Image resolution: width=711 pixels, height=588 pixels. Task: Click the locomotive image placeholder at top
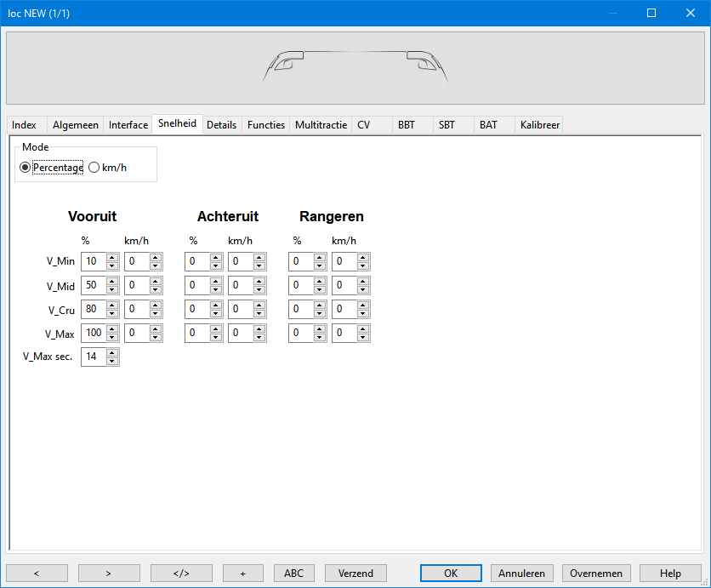355,68
